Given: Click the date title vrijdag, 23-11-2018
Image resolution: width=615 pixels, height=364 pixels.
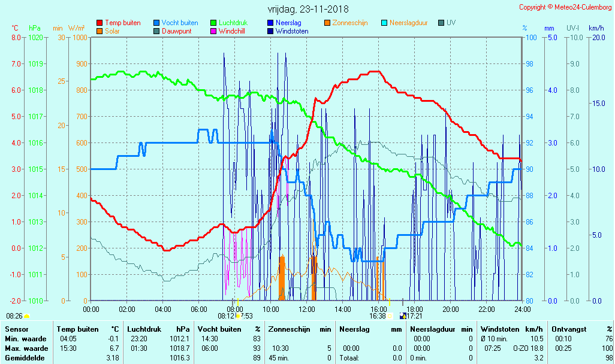Looking at the screenshot, I should (307, 10).
